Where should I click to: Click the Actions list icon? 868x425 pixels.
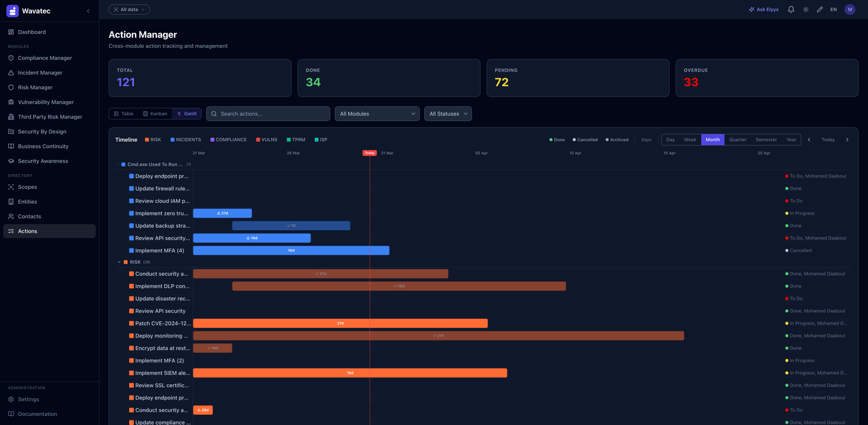(11, 231)
